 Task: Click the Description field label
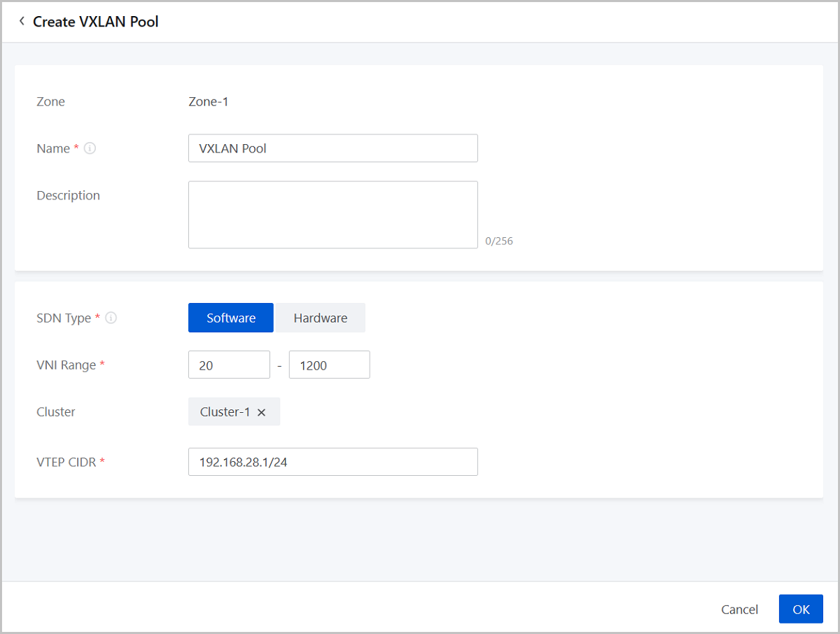pyautogui.click(x=68, y=195)
